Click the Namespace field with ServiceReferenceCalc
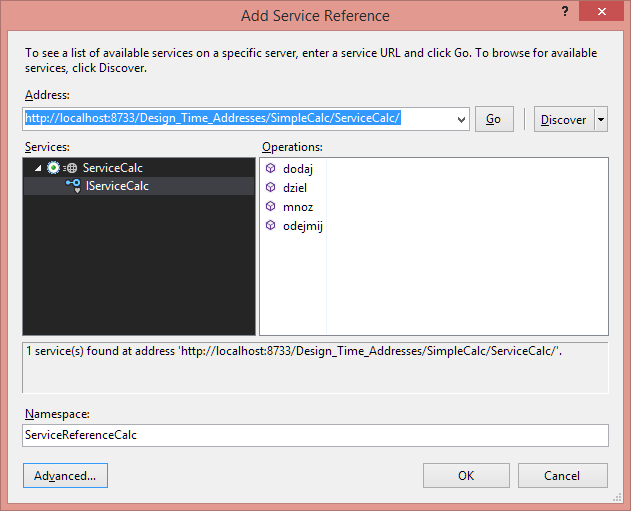Screen dimensions: 631x511 pyautogui.click(x=315, y=435)
